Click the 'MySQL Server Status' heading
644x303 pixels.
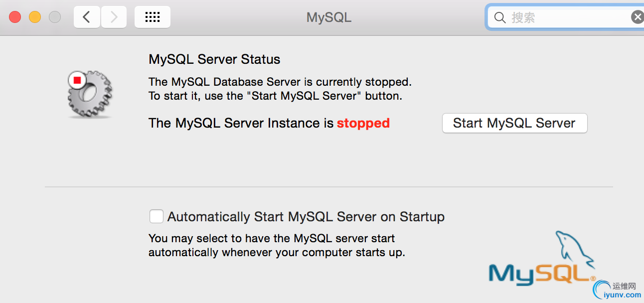tap(214, 59)
